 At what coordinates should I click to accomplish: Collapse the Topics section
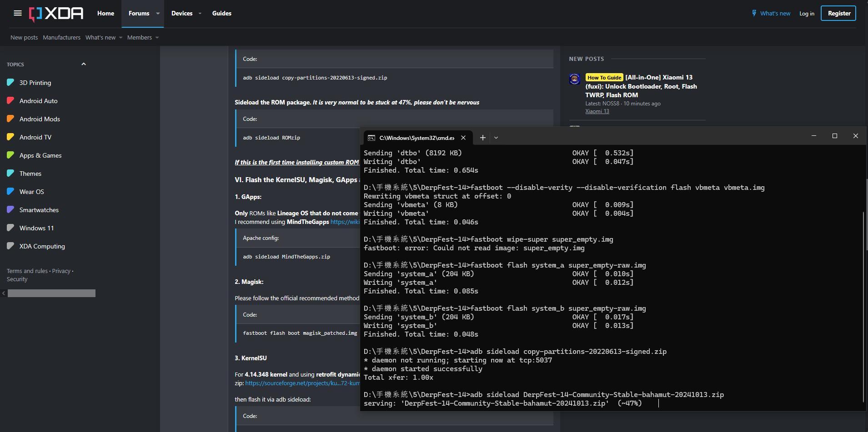(84, 64)
